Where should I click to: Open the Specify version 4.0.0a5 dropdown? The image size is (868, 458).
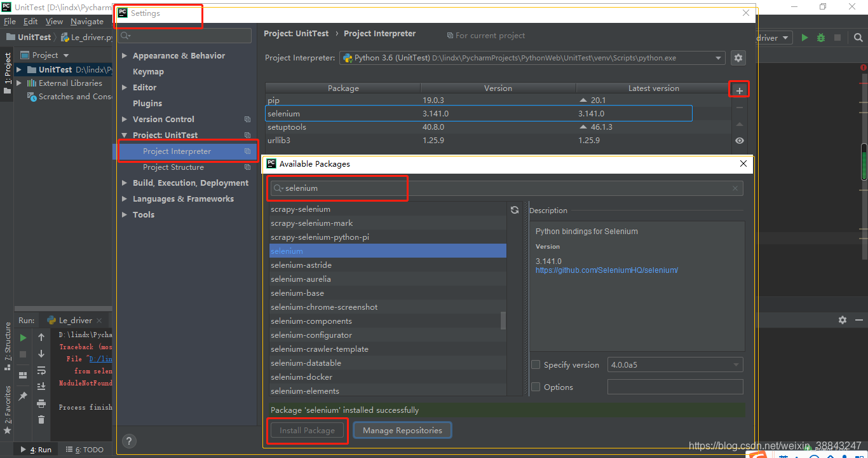point(675,365)
